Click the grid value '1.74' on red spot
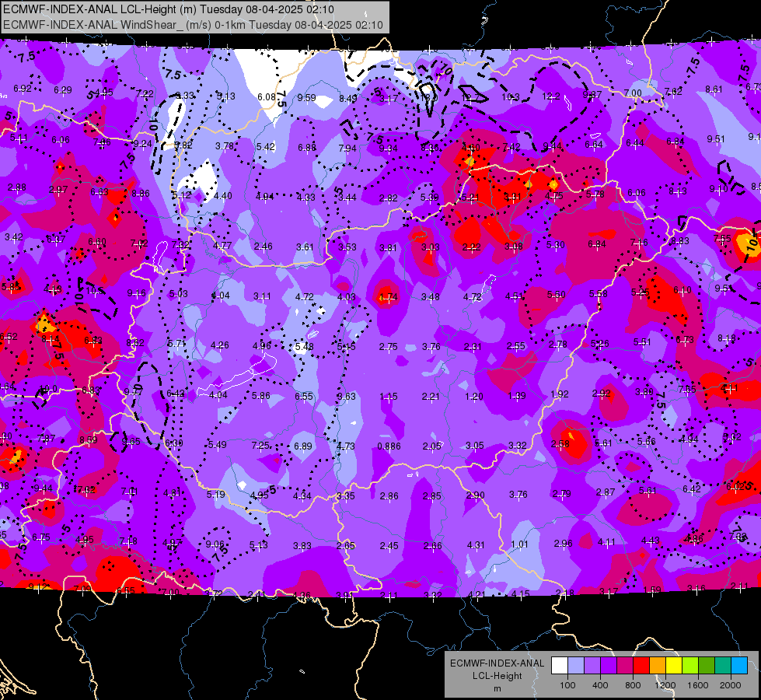Screen dimensions: 761x700 pos(388,297)
